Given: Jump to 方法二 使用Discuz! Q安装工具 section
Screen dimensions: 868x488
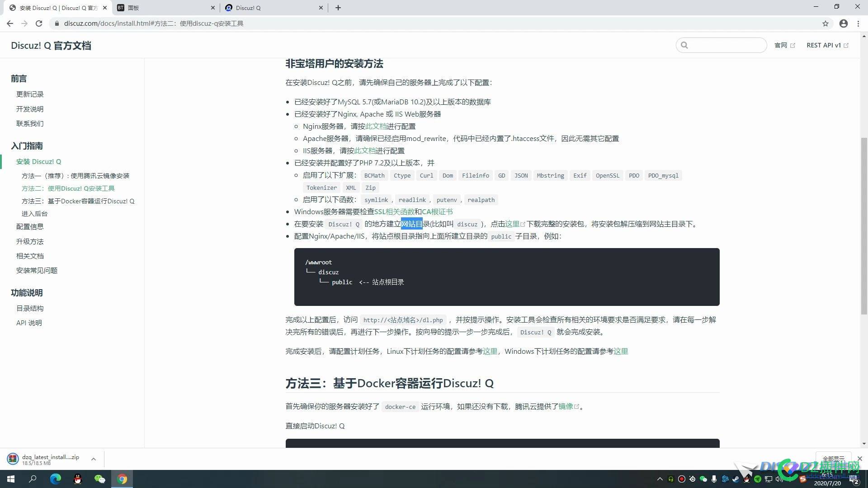Looking at the screenshot, I should click(x=68, y=188).
